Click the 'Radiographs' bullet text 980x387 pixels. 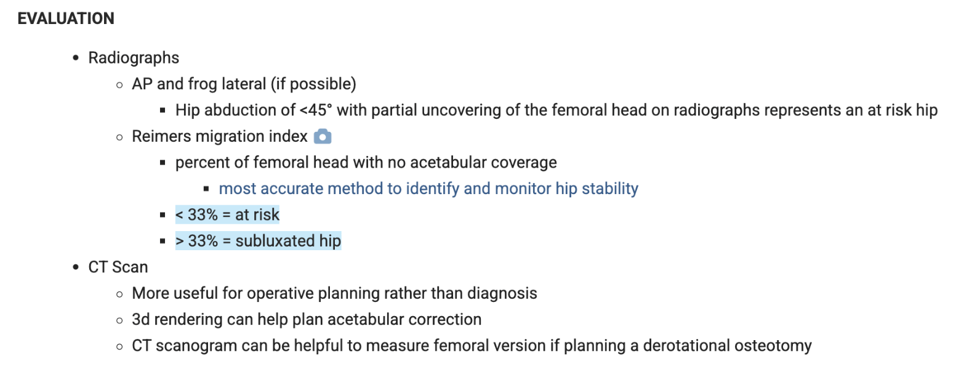134,58
